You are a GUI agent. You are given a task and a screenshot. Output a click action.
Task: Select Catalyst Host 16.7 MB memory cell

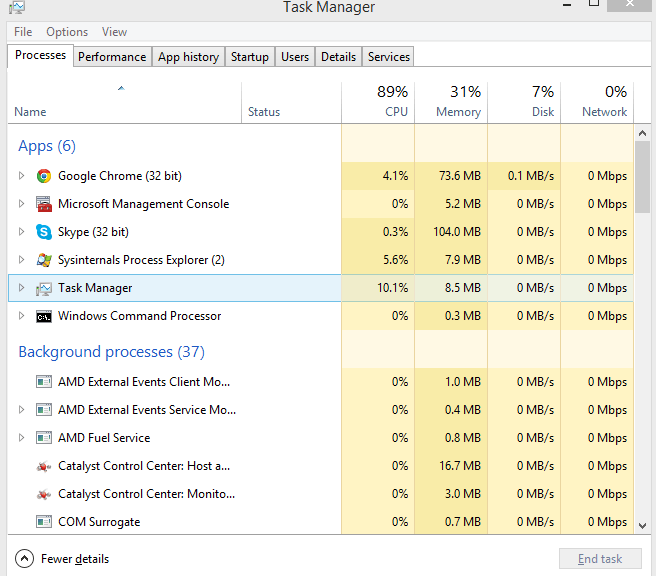tap(451, 466)
